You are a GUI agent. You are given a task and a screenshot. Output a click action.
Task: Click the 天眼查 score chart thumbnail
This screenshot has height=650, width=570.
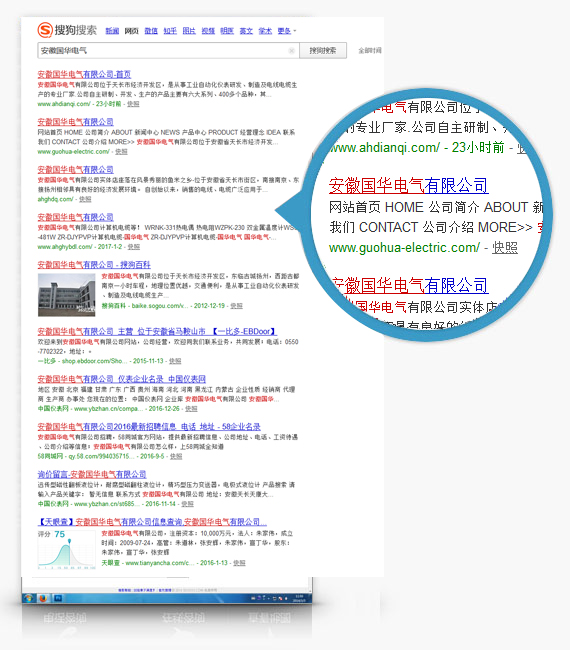point(67,550)
